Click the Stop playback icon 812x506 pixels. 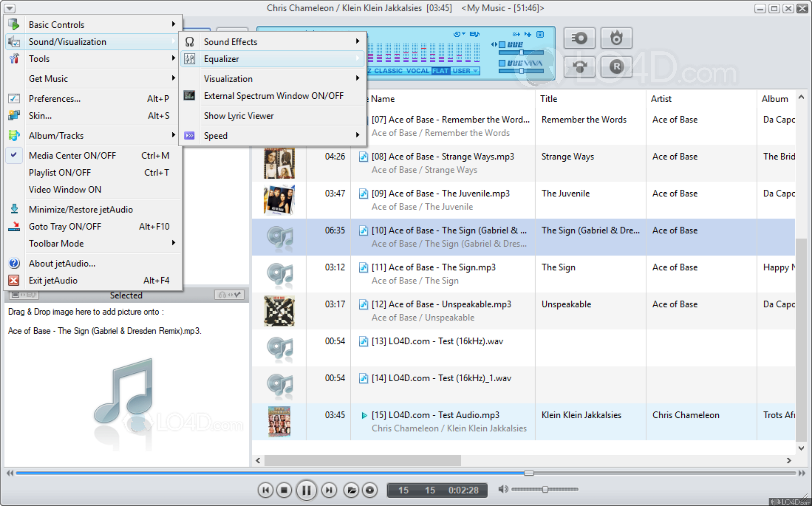pos(284,489)
